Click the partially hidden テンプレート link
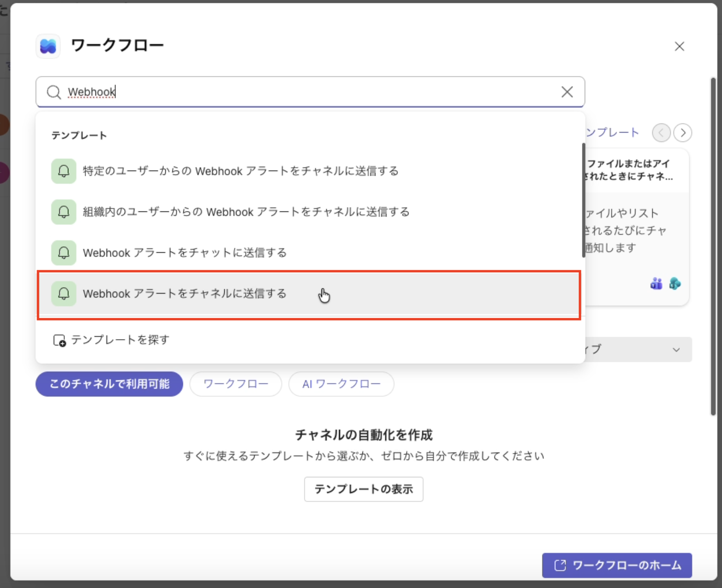This screenshot has width=722, height=588. click(x=612, y=133)
